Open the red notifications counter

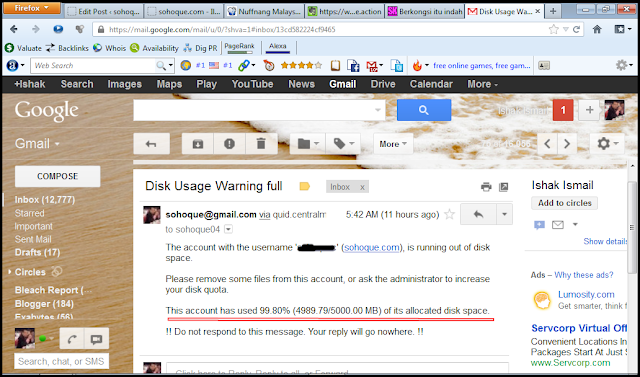pyautogui.click(x=563, y=110)
